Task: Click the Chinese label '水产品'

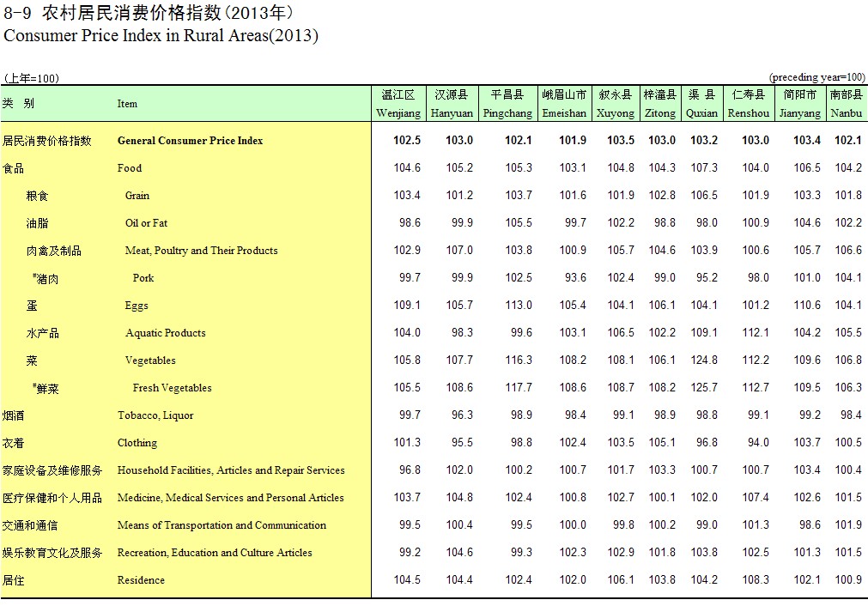Action: coord(43,333)
